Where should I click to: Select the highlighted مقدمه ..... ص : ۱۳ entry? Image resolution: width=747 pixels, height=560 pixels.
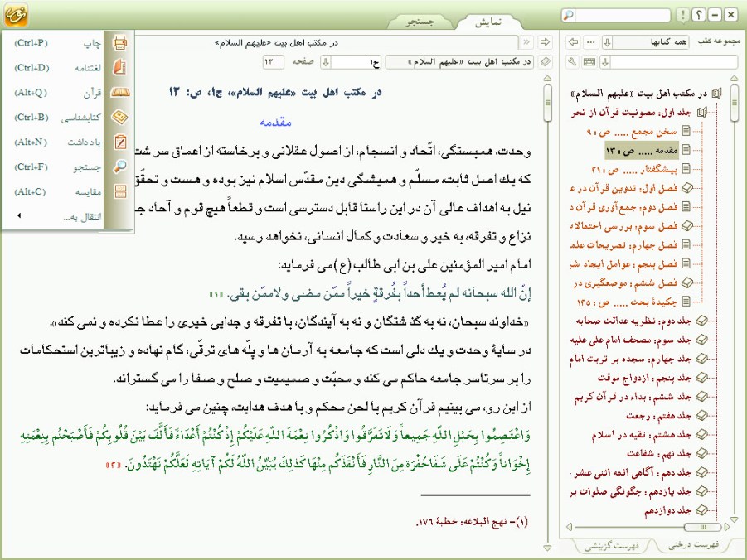pyautogui.click(x=641, y=151)
